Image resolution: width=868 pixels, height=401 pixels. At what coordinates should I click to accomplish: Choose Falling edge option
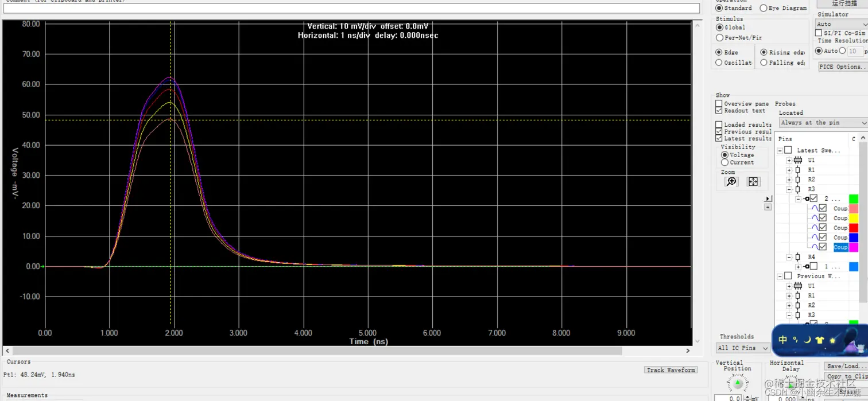click(764, 63)
